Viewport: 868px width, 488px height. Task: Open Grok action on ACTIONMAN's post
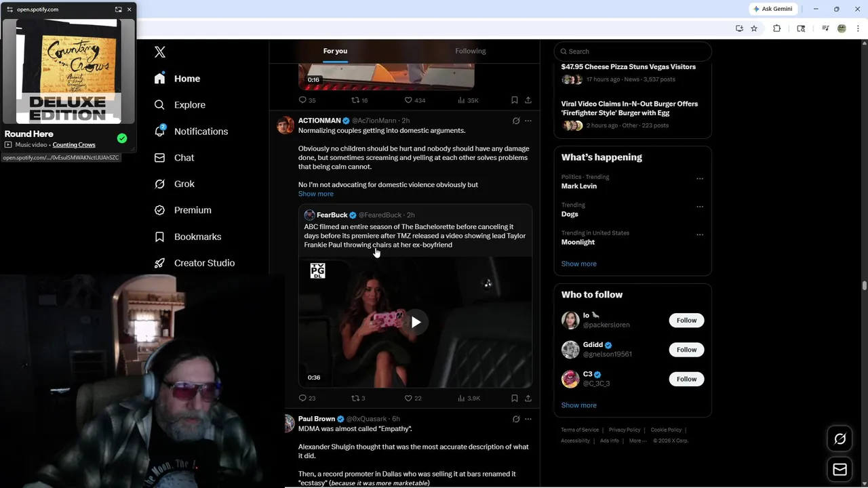(516, 121)
